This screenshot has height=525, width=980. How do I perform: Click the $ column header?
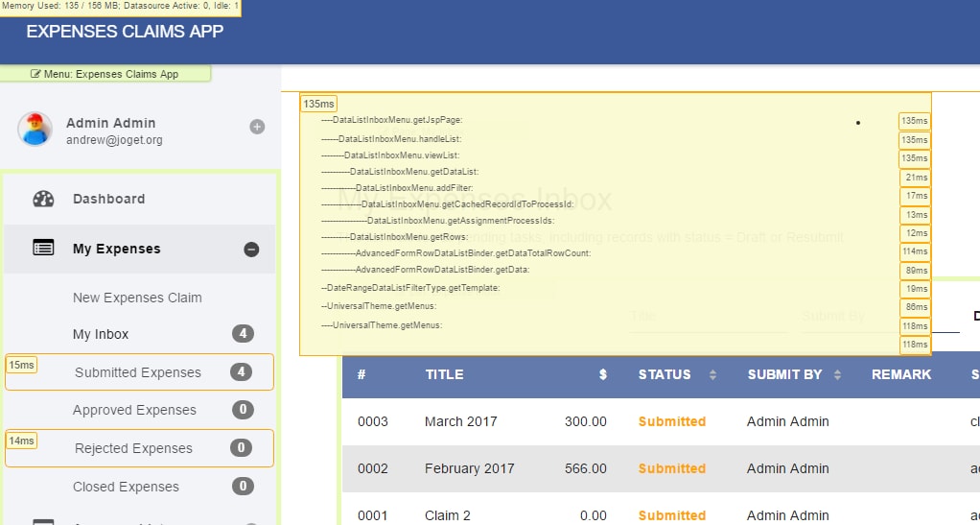pos(602,375)
